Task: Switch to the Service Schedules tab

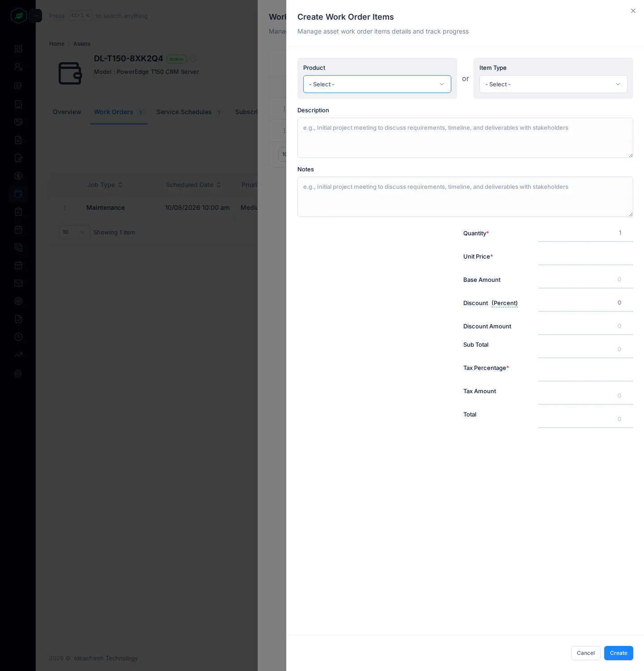Action: tap(189, 112)
